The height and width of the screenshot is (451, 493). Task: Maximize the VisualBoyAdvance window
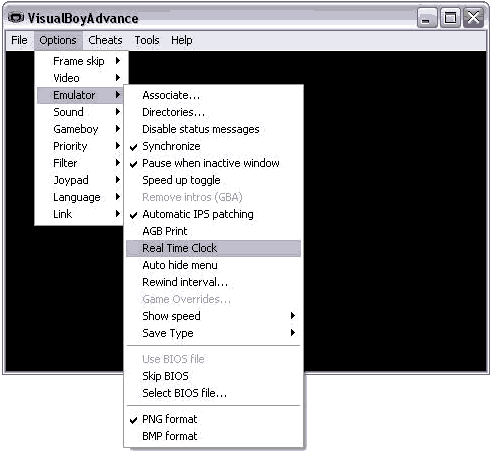(450, 18)
